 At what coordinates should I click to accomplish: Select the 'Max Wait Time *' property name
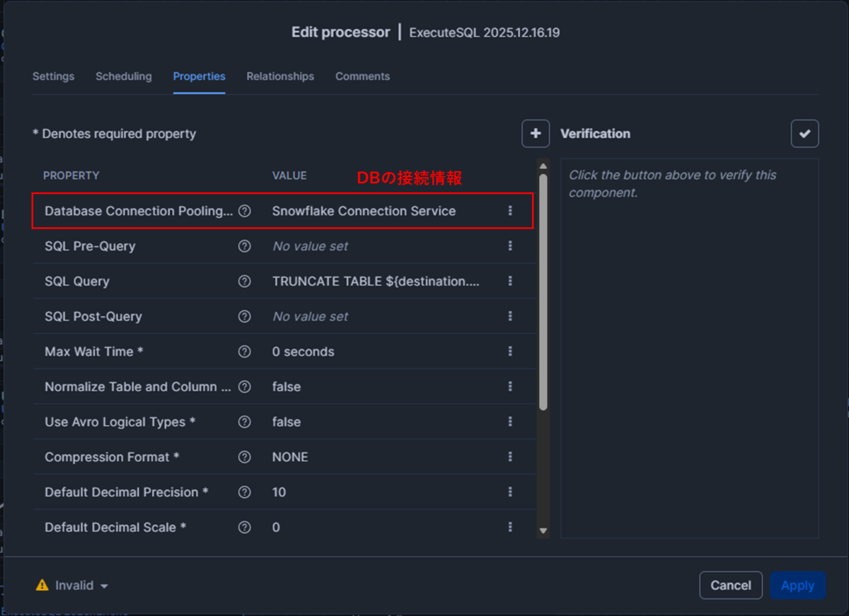[94, 351]
